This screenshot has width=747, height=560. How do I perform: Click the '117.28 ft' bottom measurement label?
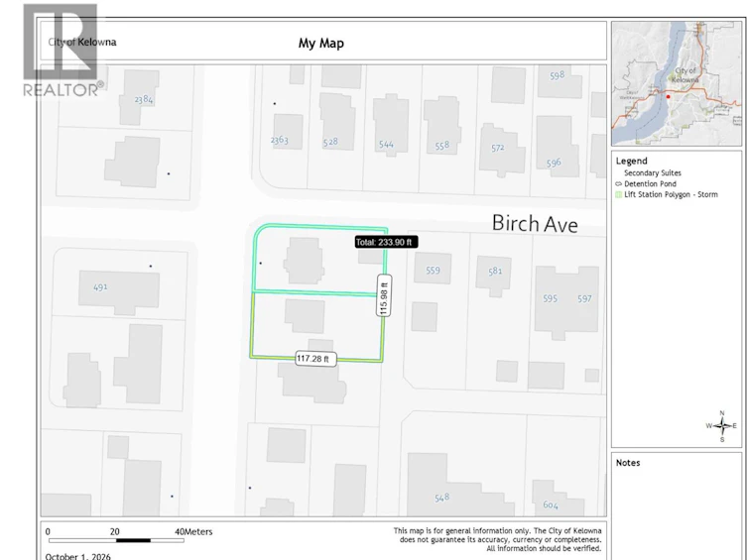click(315, 359)
